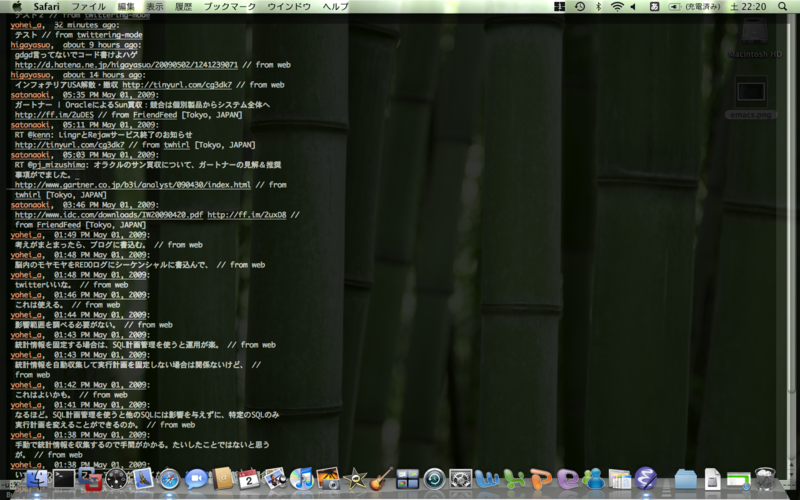Follow the http://ff.im/2uxD8 link
The height and width of the screenshot is (500, 800).
click(x=247, y=215)
